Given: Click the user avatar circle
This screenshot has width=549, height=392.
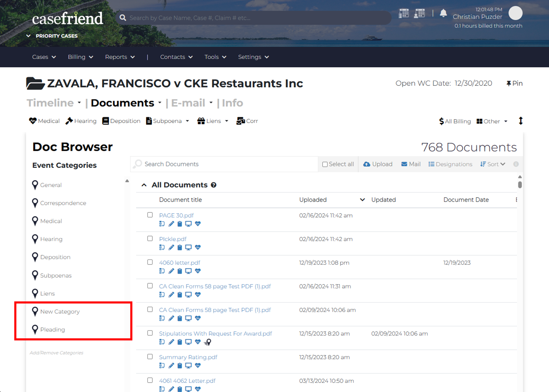Looking at the screenshot, I should pos(516,13).
